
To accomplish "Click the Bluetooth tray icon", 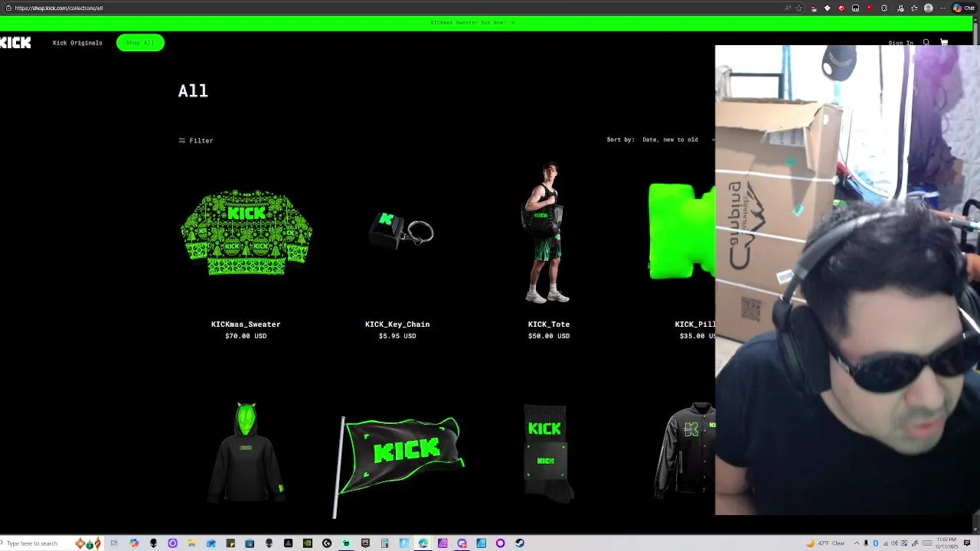I will (x=876, y=543).
